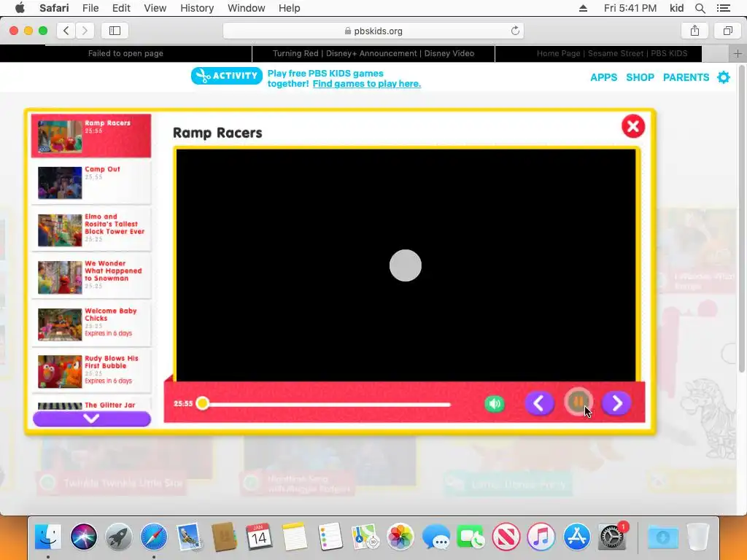The height and width of the screenshot is (560, 747).
Task: Open News in the Dock
Action: tap(506, 537)
